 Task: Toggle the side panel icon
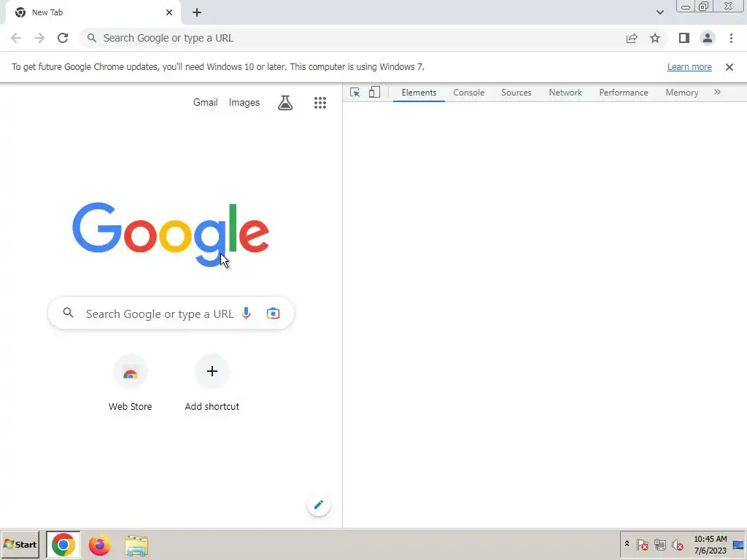[x=684, y=38]
